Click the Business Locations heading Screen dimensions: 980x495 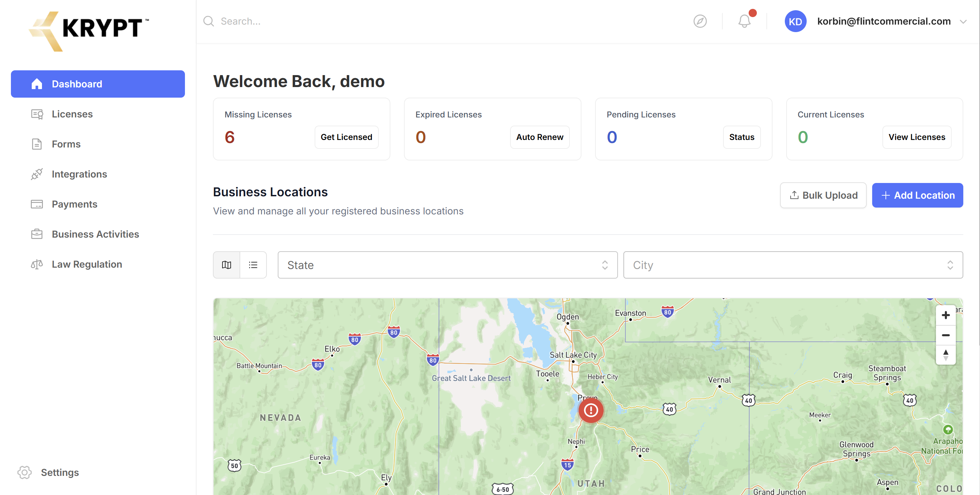click(270, 192)
